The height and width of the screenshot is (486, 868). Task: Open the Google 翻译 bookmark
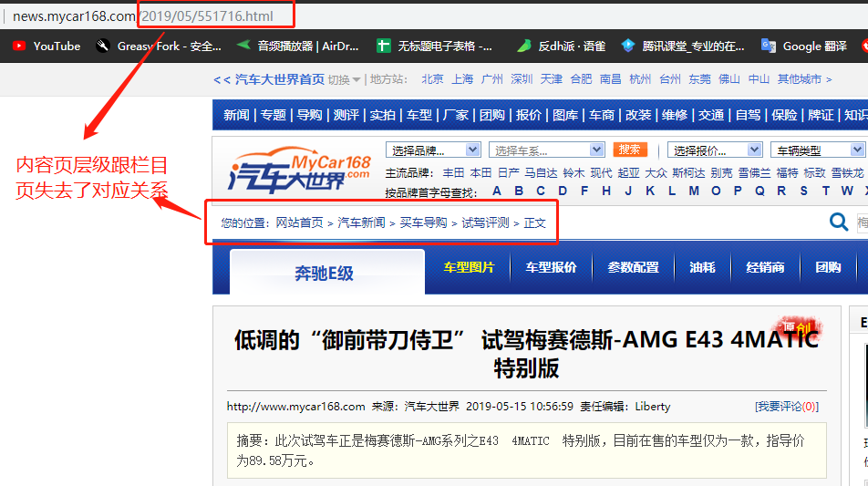(x=804, y=46)
